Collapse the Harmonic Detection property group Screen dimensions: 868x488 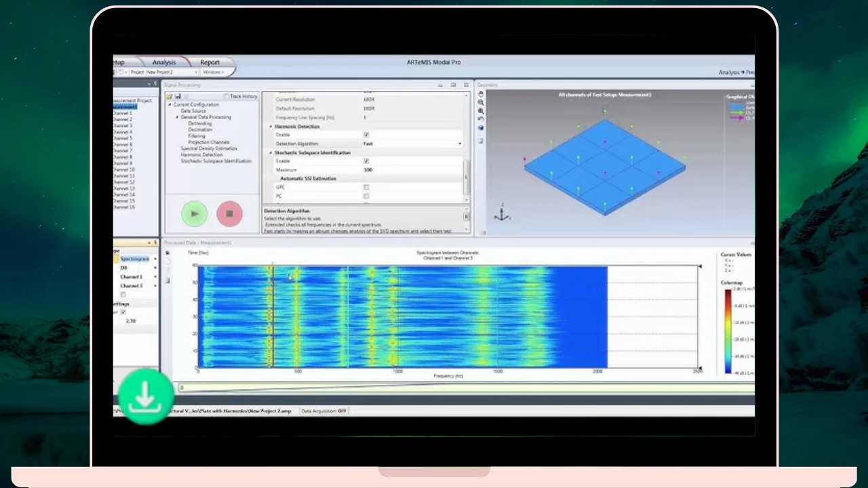point(271,127)
